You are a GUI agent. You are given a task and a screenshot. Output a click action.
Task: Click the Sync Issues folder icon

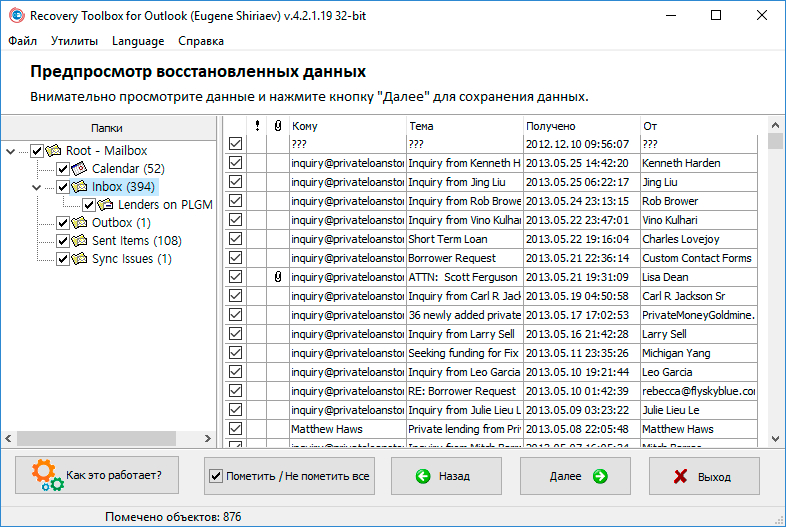point(79,259)
